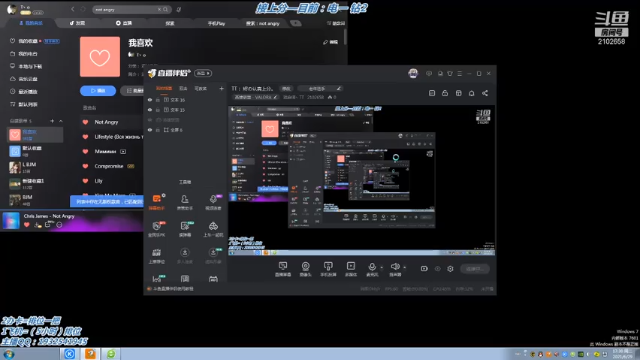Open the MV icon next to Masseuse
Image resolution: width=640 pixels, height=360 pixels.
(x=123, y=151)
